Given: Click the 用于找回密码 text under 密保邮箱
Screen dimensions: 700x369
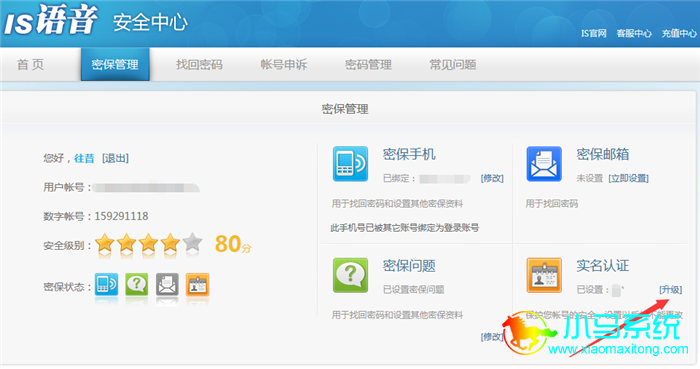Looking at the screenshot, I should click(x=551, y=204).
